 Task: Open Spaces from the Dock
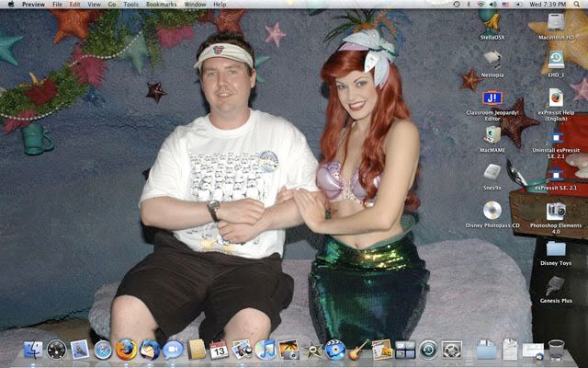[405, 350]
